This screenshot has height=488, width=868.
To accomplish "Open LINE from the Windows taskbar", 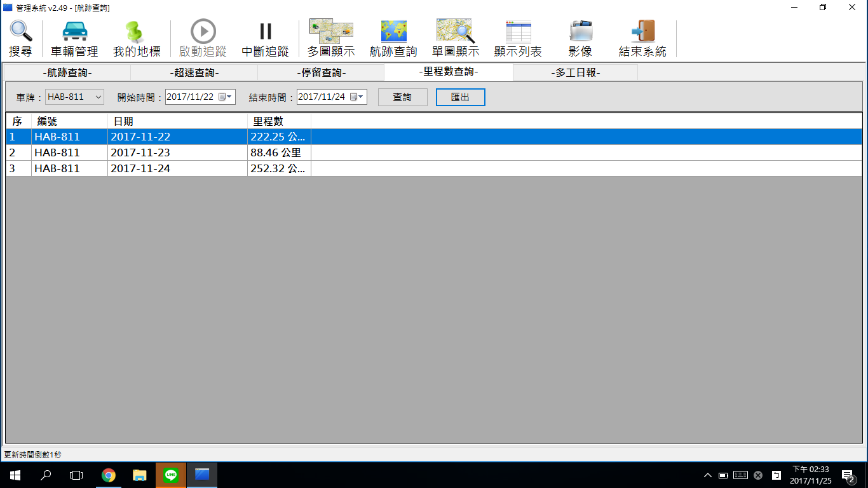I will pyautogui.click(x=170, y=475).
